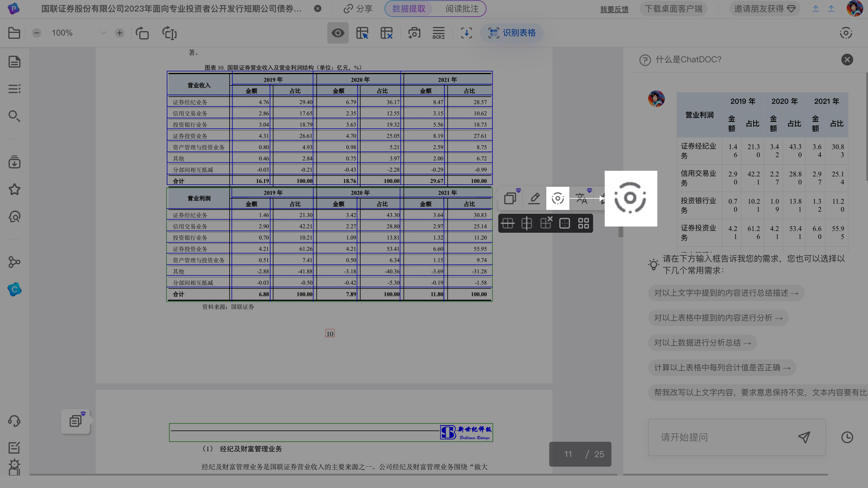Click the star favorites icon in sidebar
This screenshot has height=488, width=868.
[x=14, y=189]
